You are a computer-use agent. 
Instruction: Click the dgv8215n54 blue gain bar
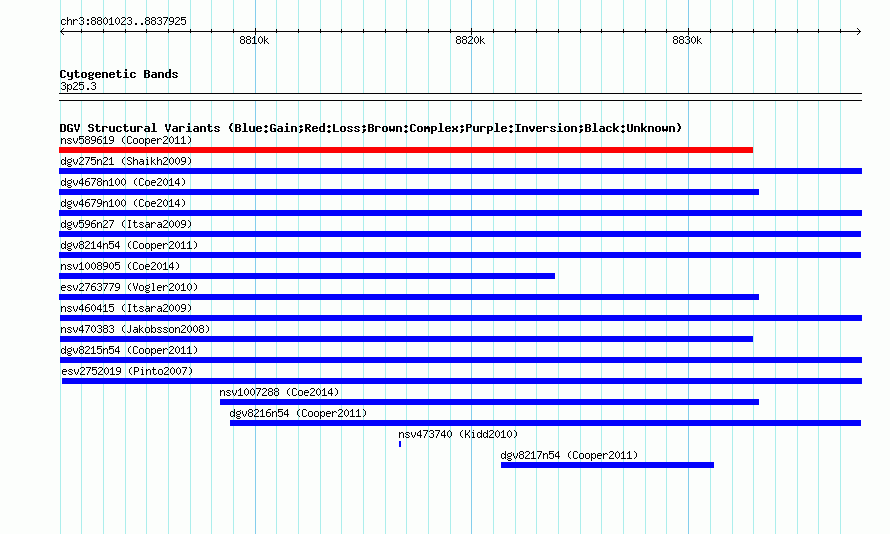[460, 360]
